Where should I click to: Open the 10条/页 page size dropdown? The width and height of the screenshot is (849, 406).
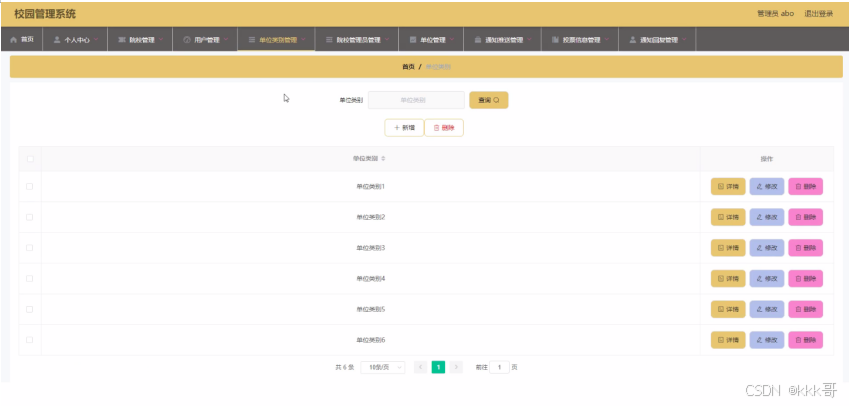383,368
